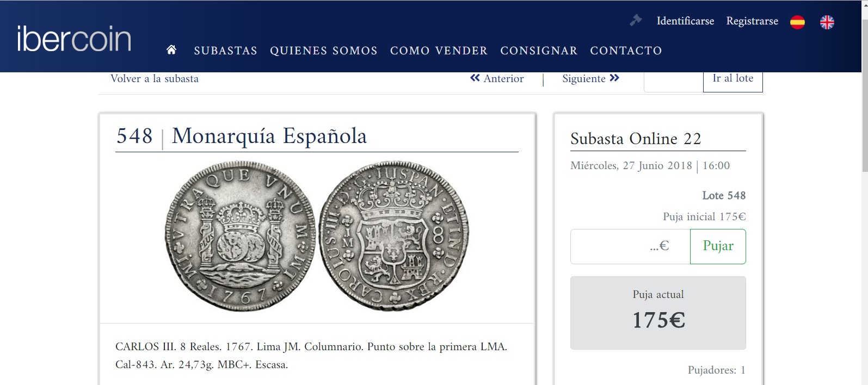The image size is (868, 385).
Task: Click the home icon in navigation bar
Action: point(171,50)
